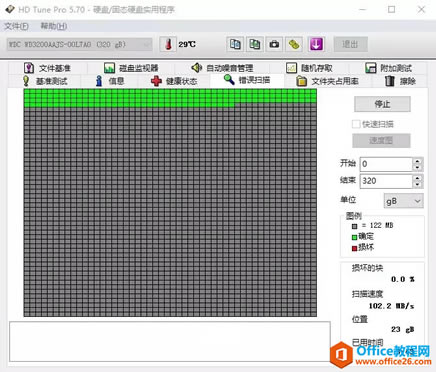The image size is (436, 372).
Task: Click the 退出 exit button
Action: pyautogui.click(x=351, y=44)
